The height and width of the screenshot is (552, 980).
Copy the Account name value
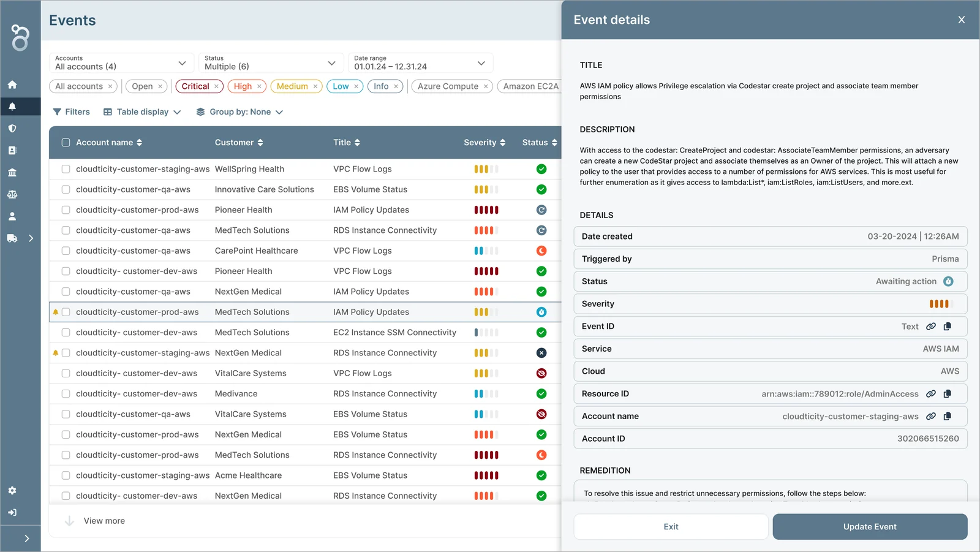coord(948,417)
